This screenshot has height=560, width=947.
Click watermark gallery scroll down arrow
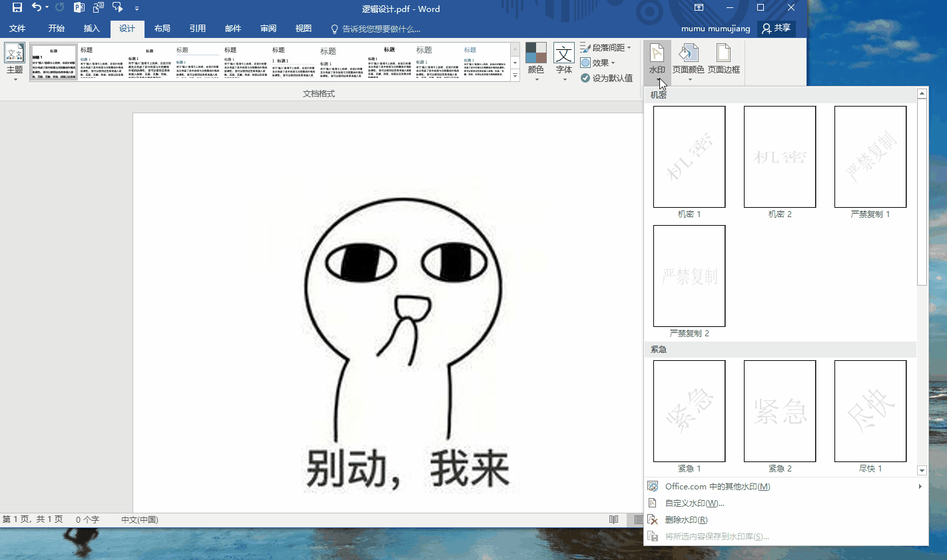point(922,471)
